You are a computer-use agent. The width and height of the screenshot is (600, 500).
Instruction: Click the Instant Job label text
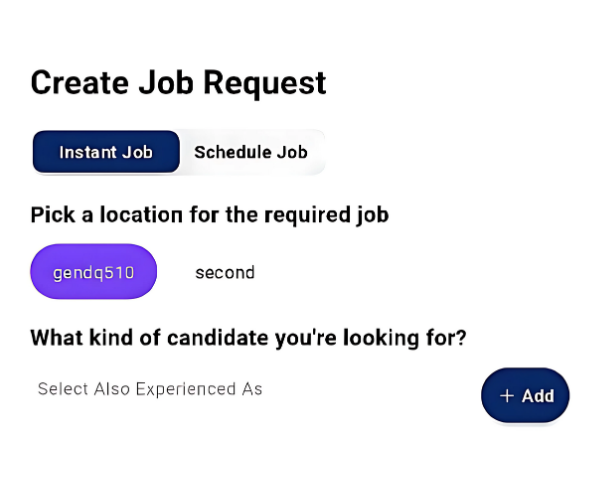tap(106, 152)
